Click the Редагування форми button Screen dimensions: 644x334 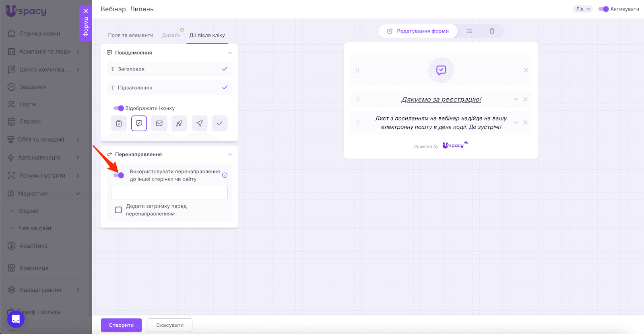click(418, 31)
